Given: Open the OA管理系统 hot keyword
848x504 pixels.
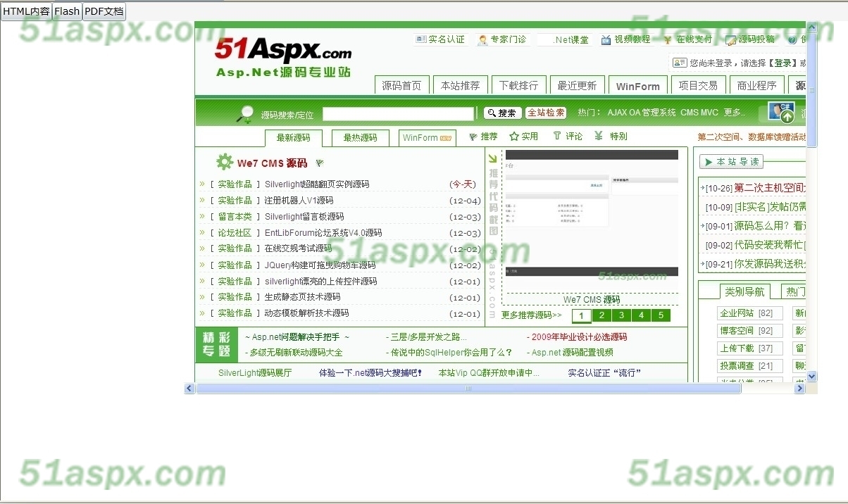Looking at the screenshot, I should point(654,113).
